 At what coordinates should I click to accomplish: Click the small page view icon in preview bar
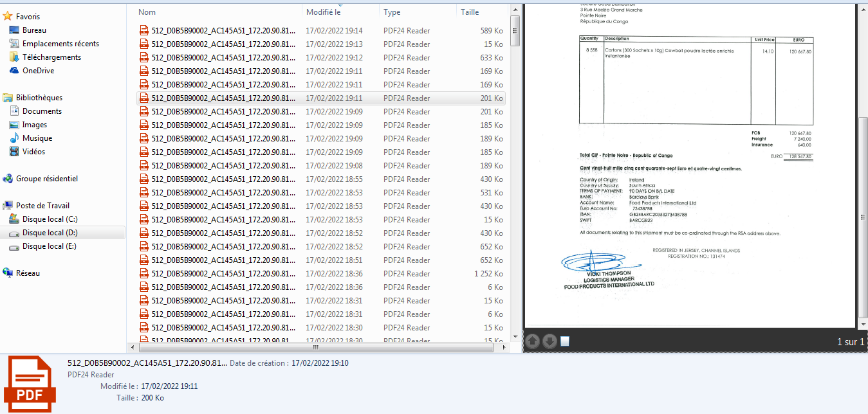[x=565, y=341]
